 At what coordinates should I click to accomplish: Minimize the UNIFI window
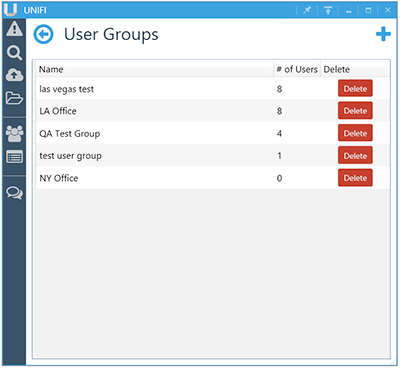click(x=349, y=11)
